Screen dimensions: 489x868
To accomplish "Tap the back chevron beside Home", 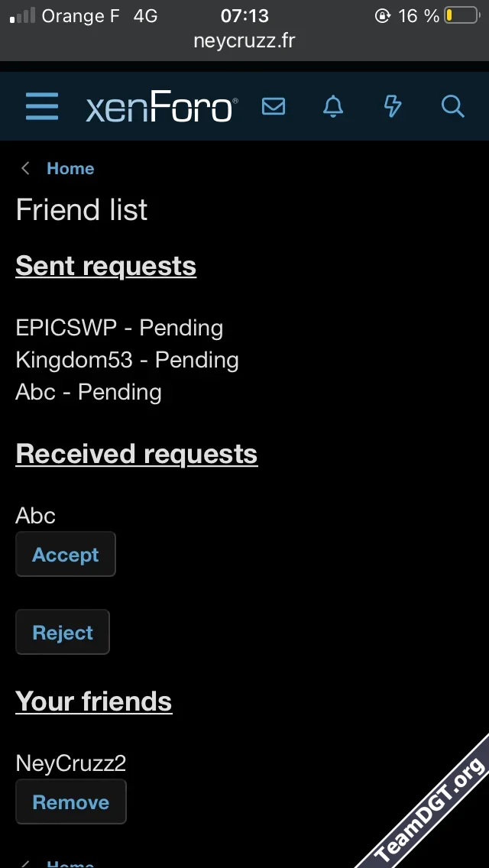I will (24, 168).
